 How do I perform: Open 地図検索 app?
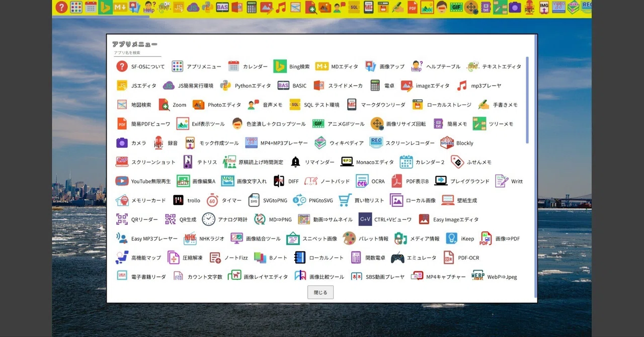134,105
